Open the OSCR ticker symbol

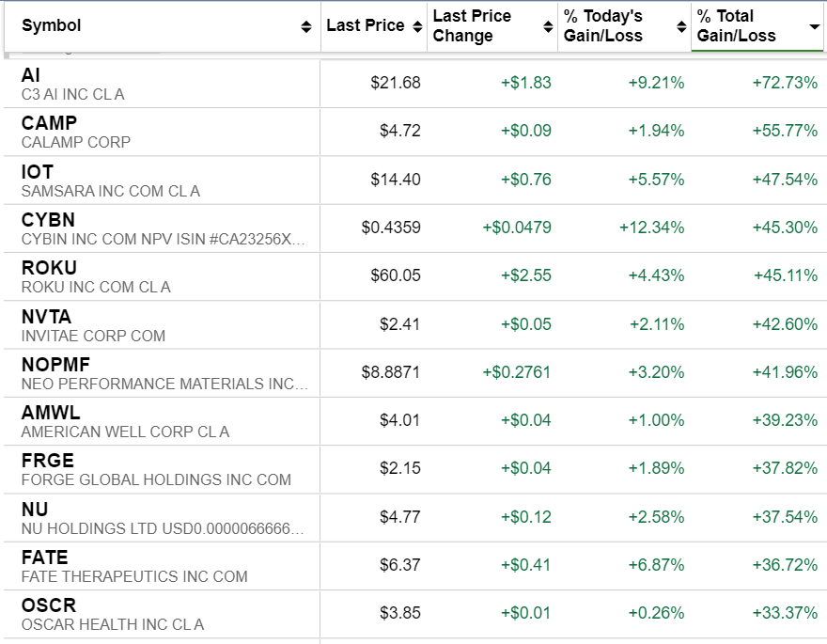[x=49, y=605]
